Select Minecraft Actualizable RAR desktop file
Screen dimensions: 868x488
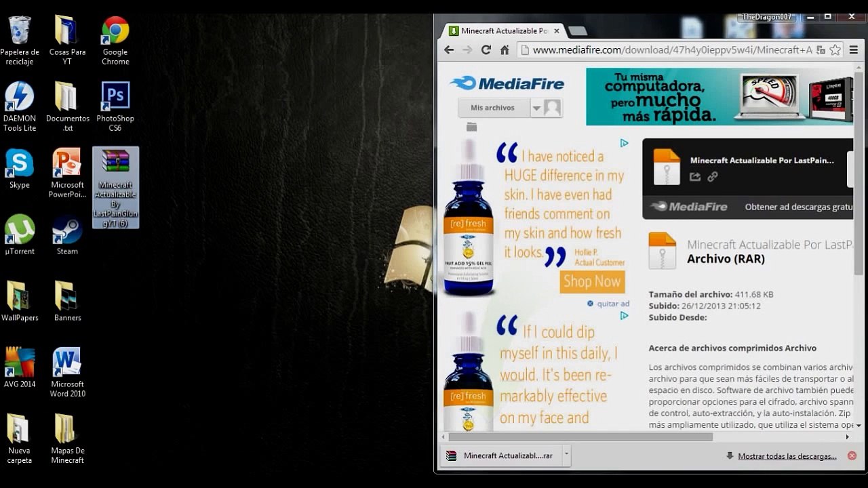point(115,188)
